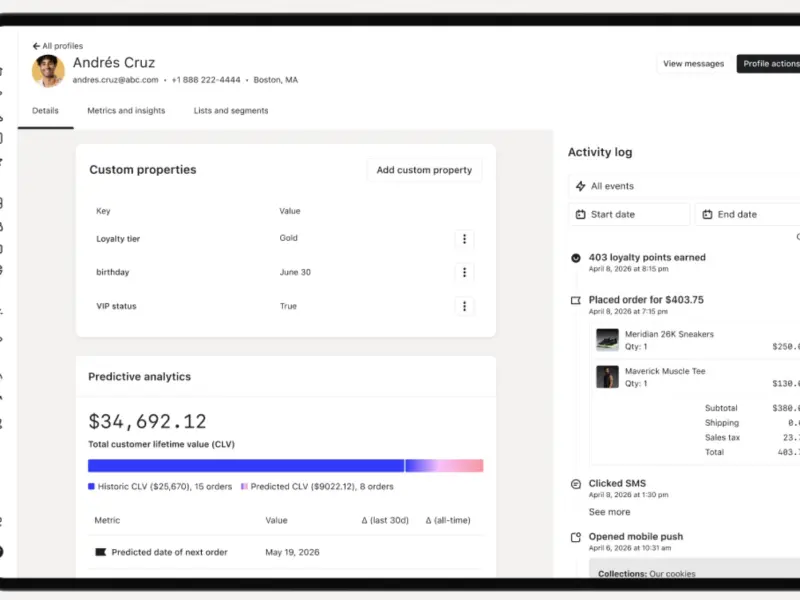Open the All events filter dropdown
Viewport: 800px width, 600px height.
pos(684,186)
